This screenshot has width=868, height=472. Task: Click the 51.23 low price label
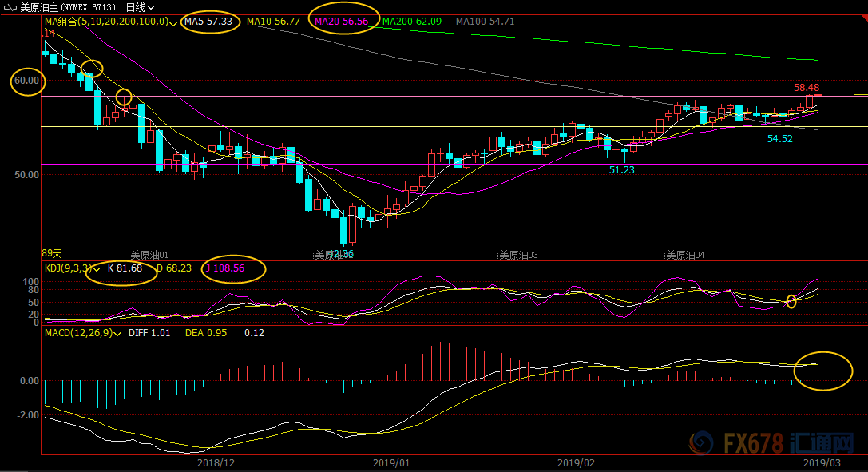(x=621, y=170)
